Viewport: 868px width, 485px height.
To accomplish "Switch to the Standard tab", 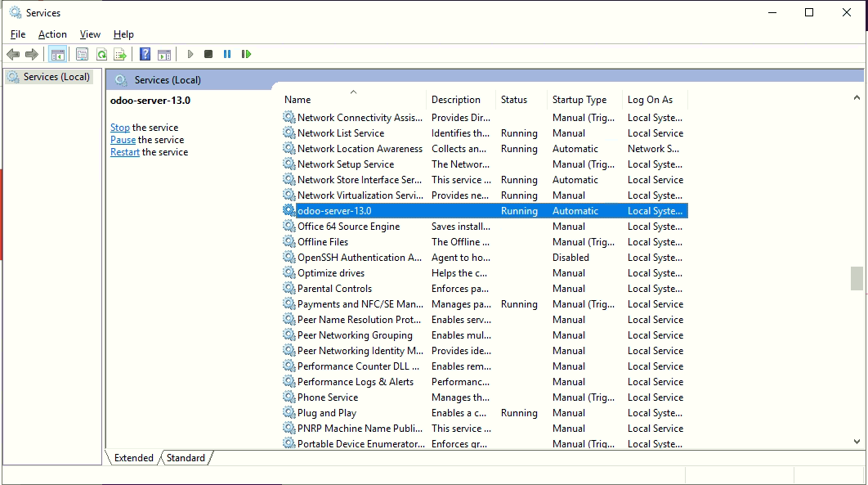I will (186, 458).
